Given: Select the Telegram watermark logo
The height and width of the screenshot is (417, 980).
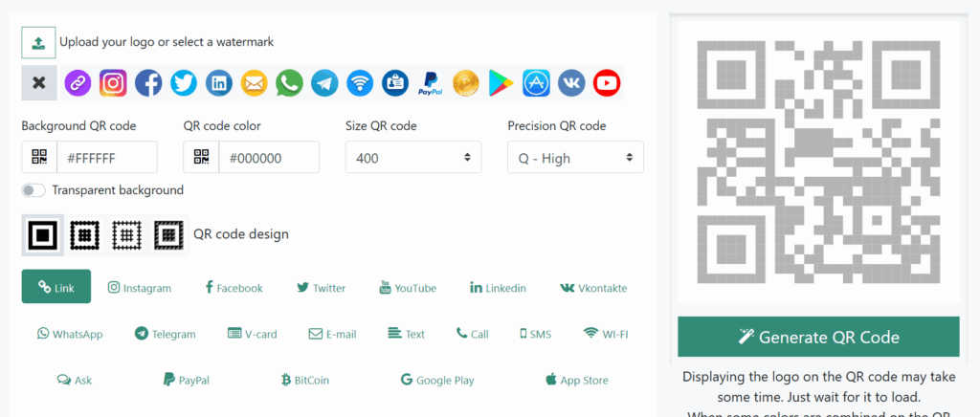Looking at the screenshot, I should click(325, 82).
